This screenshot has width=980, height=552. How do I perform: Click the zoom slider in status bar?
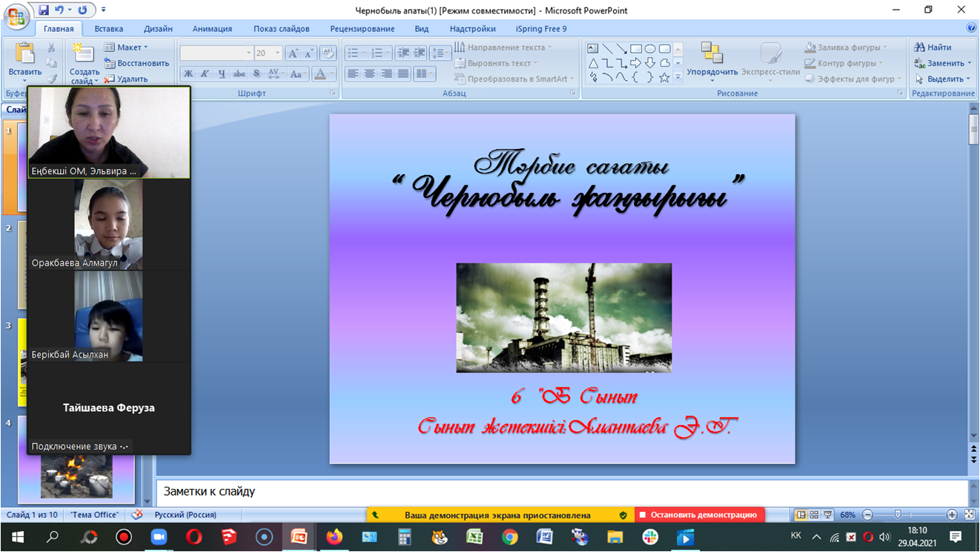pos(898,515)
